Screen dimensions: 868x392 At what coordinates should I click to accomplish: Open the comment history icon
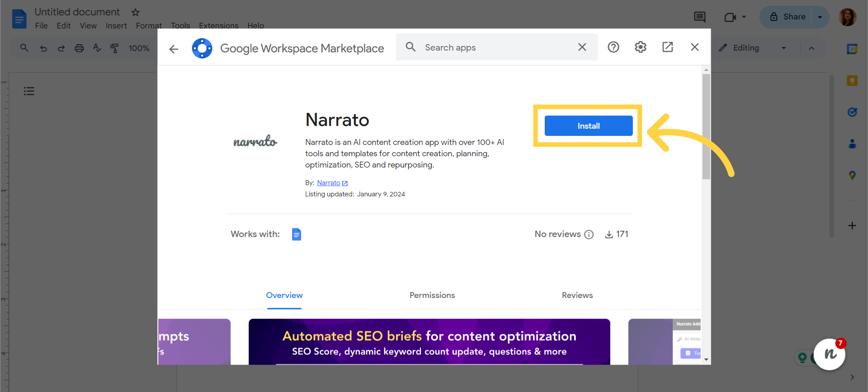point(700,17)
